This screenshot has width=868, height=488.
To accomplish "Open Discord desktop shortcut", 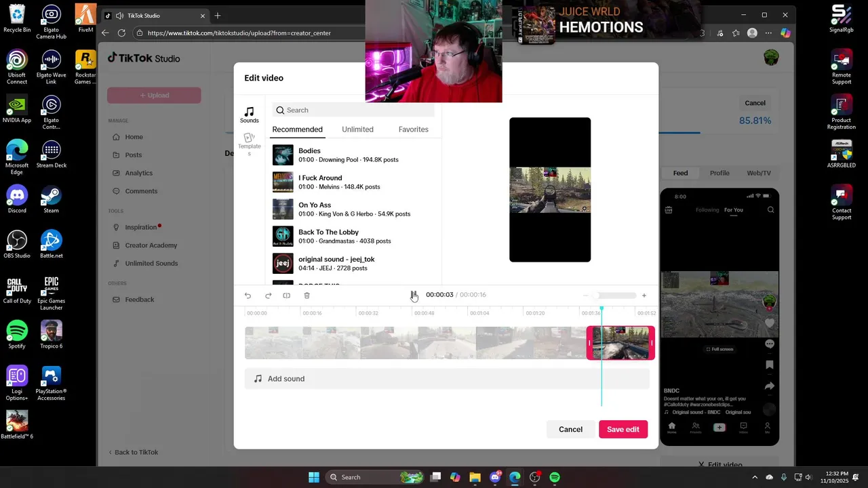I will coord(17,199).
